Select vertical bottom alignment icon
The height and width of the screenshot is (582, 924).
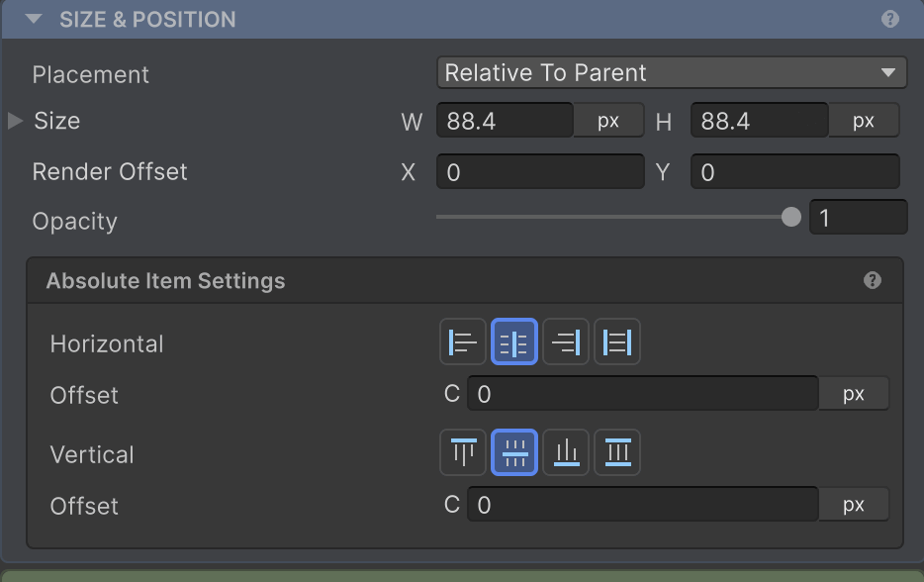tap(566, 452)
